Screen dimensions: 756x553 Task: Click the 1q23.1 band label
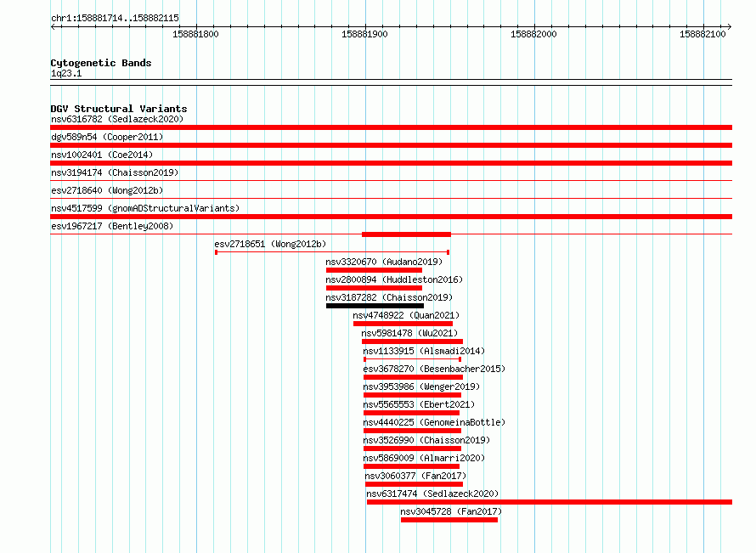tap(66, 73)
